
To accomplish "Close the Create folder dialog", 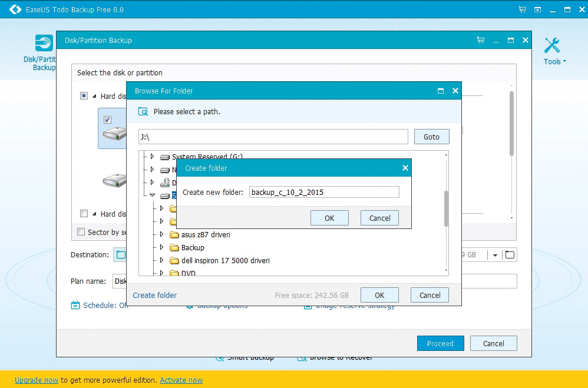I will tap(405, 168).
